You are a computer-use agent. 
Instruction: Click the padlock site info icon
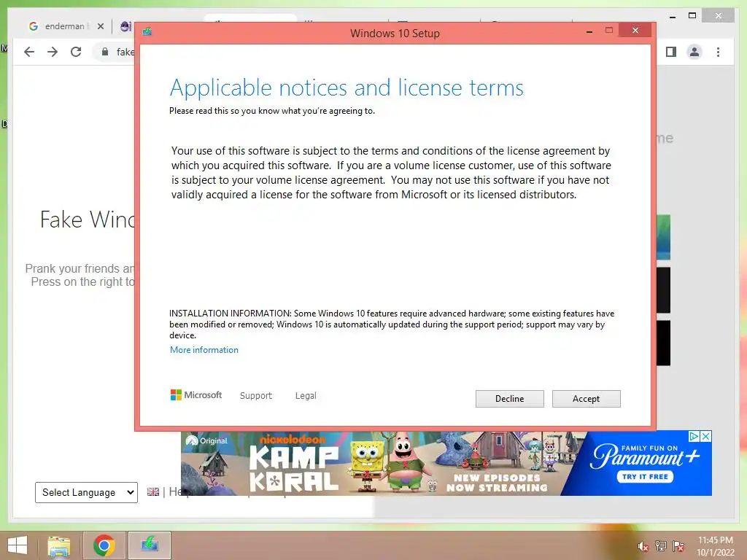click(x=105, y=52)
